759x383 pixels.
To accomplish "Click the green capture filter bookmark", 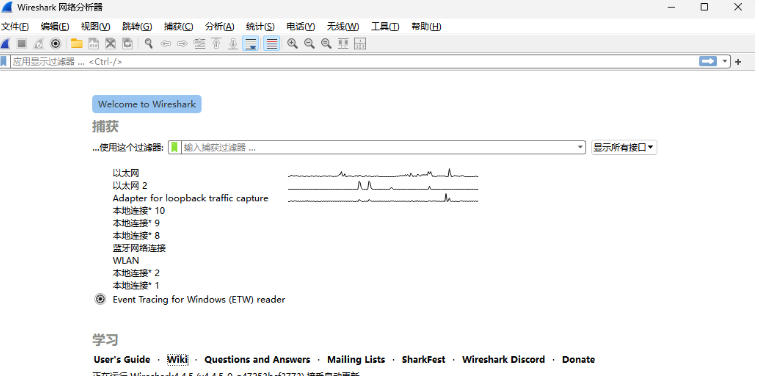I will click(175, 147).
